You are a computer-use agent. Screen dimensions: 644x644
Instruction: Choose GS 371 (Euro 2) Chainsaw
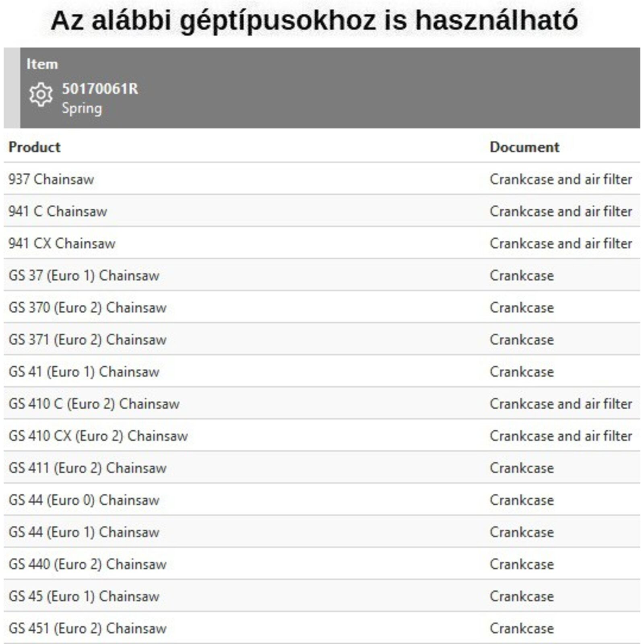(x=87, y=340)
